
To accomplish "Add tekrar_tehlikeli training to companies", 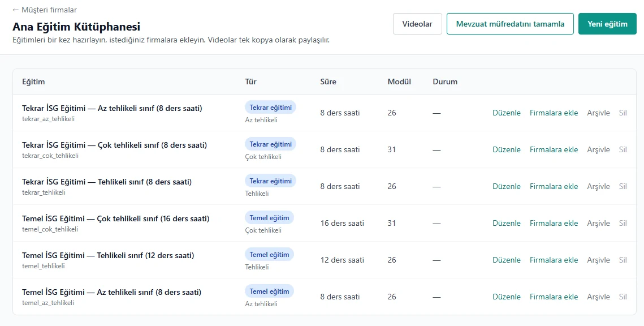I will (554, 186).
